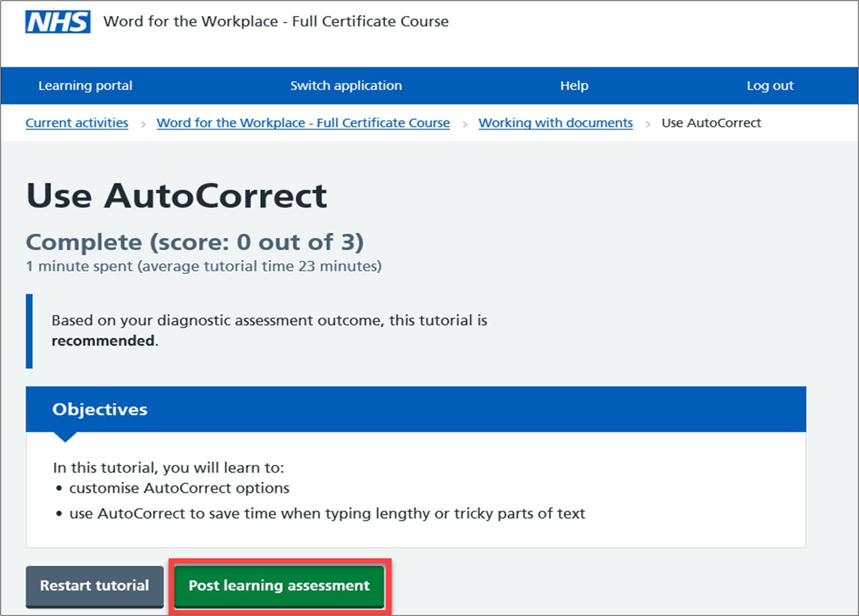Open the Help menu item
This screenshot has width=859, height=616.
coord(574,86)
